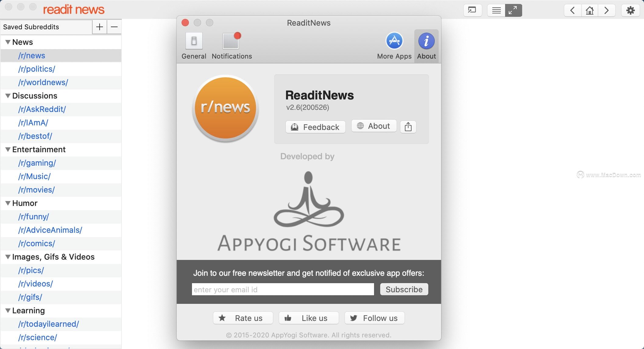Open /r/comics/ subreddit
Screen dimensions: 644x349
[x=61, y=243]
